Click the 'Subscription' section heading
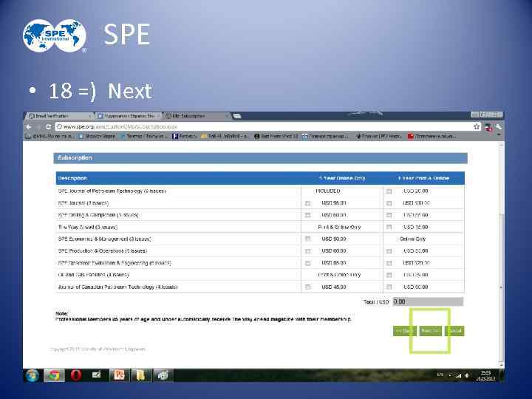The image size is (532, 399). coord(75,158)
